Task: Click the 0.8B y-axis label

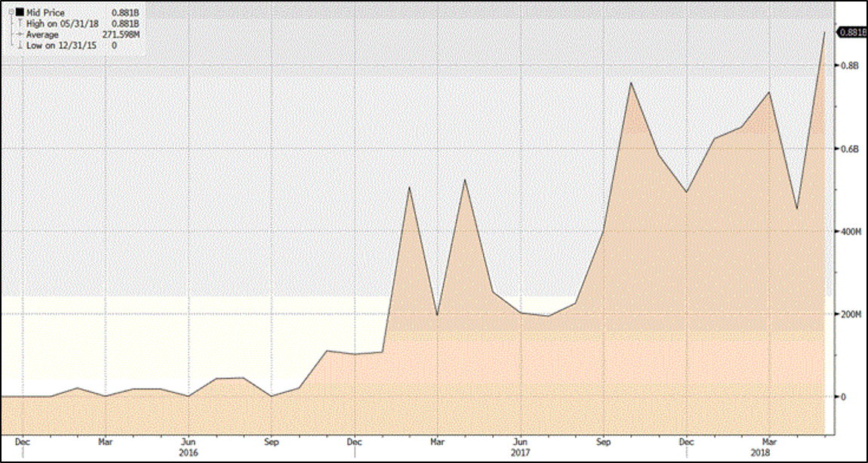Action: (x=848, y=66)
